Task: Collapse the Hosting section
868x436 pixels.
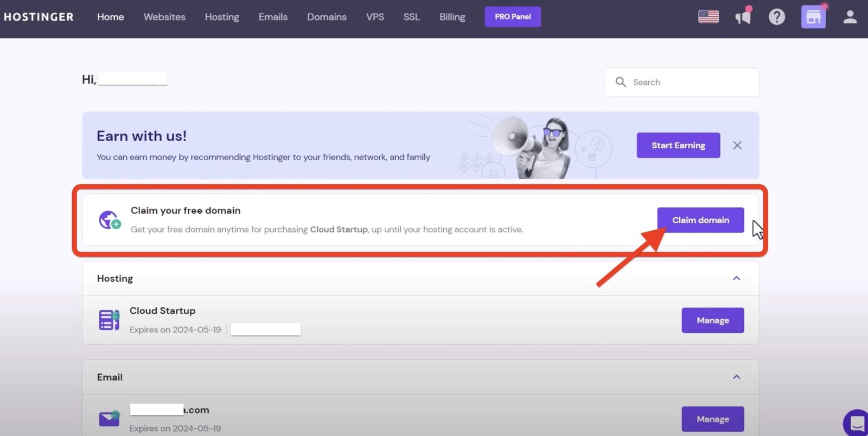Action: (x=736, y=278)
